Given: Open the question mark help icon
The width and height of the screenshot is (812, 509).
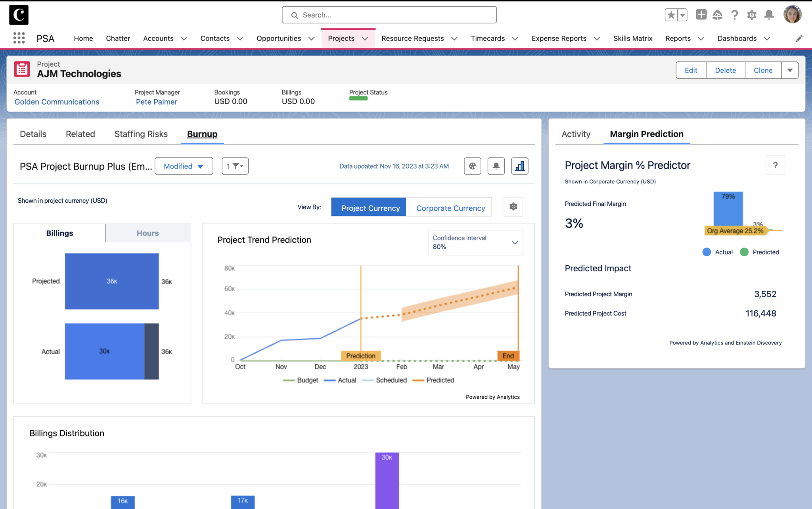Looking at the screenshot, I should point(734,15).
